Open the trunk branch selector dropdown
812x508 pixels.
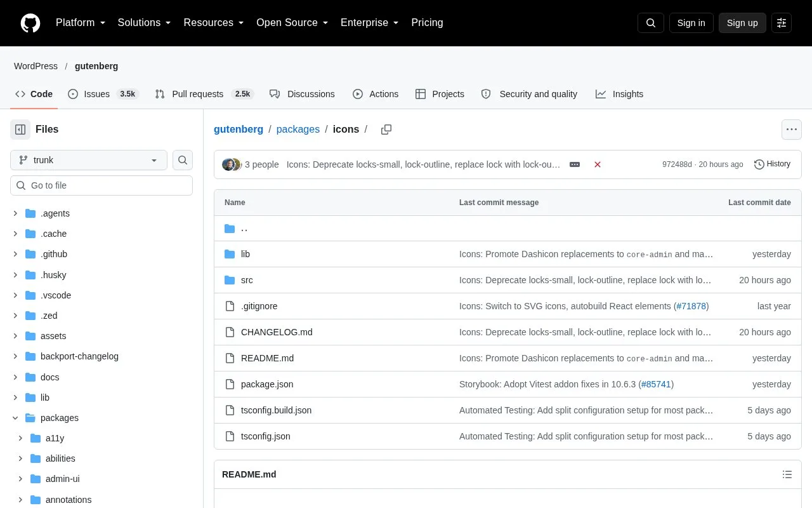(89, 160)
